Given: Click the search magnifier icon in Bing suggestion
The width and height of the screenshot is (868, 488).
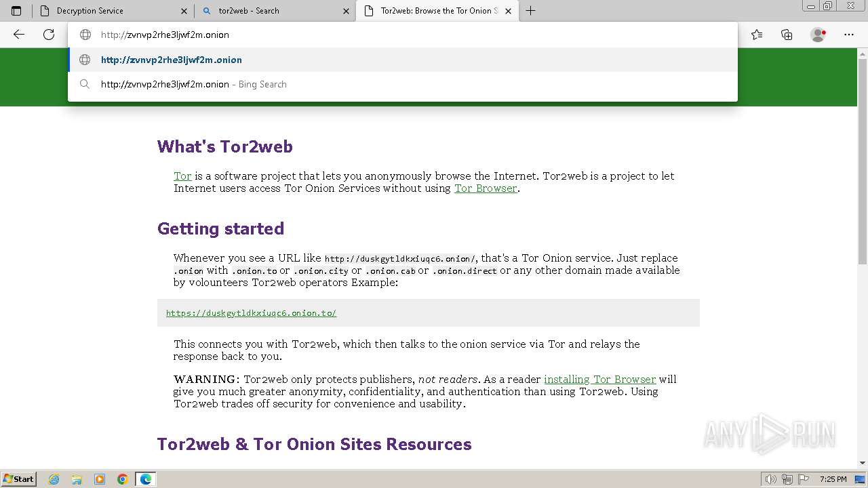Looking at the screenshot, I should (x=85, y=84).
